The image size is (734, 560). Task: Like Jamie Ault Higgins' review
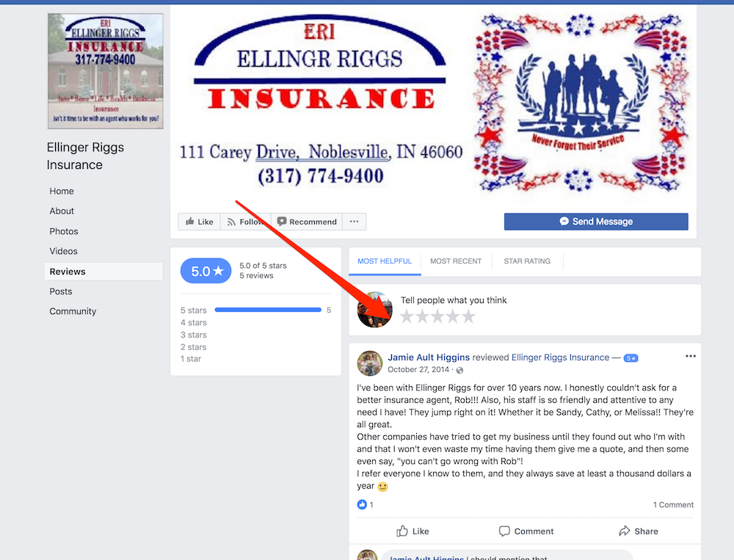tap(413, 531)
